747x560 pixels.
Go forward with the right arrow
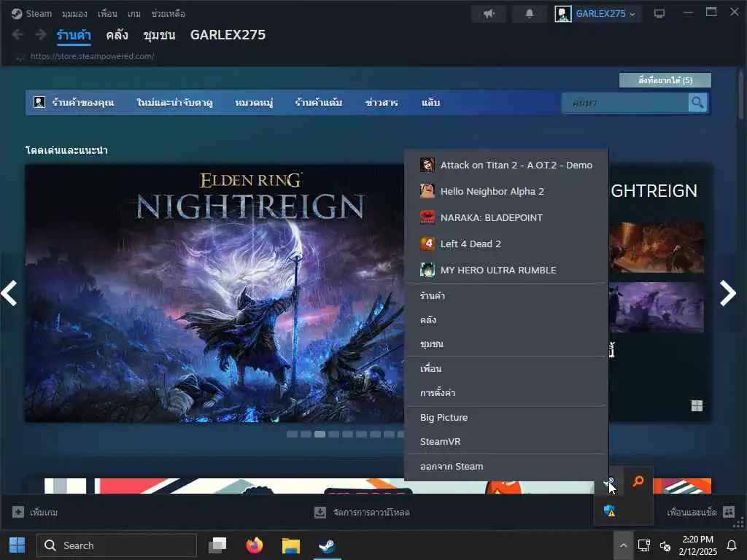tap(41, 35)
